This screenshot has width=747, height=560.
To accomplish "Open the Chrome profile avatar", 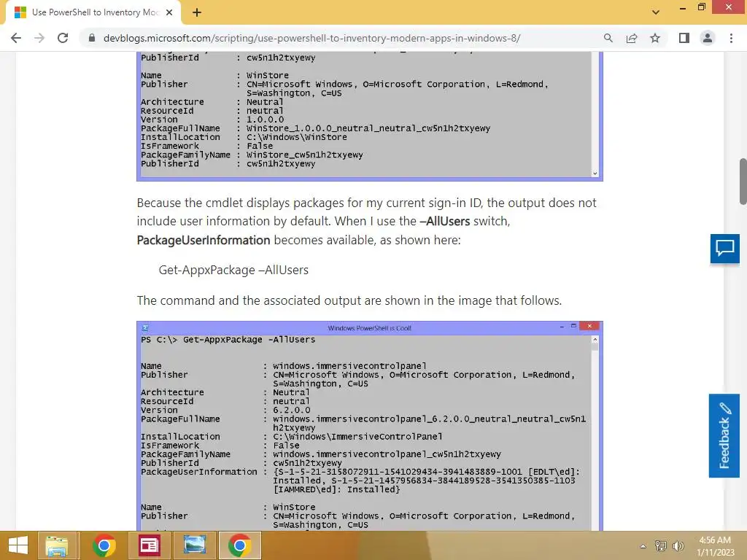I will coord(708,38).
